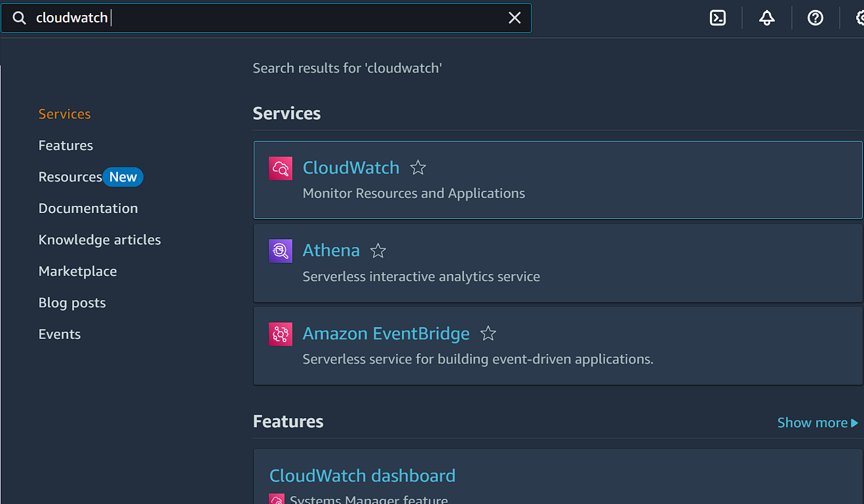Viewport: 864px width, 504px height.
Task: Click the Services section heading
Action: 286,113
